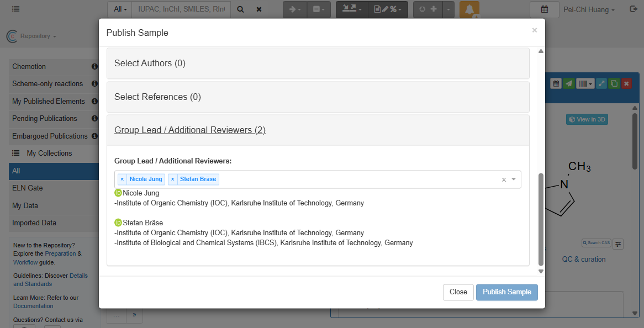Open the Pei-Chi Huang user menu
The image size is (644, 328).
tap(589, 9)
